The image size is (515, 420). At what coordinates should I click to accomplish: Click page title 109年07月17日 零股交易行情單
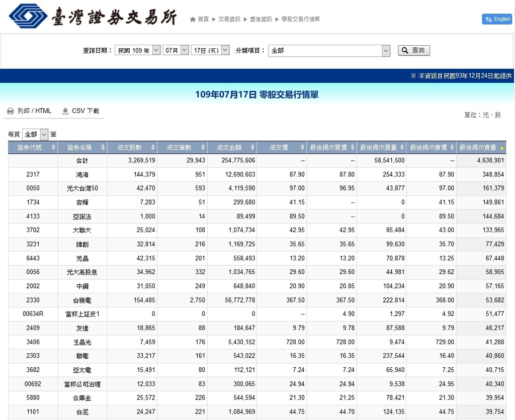[257, 95]
